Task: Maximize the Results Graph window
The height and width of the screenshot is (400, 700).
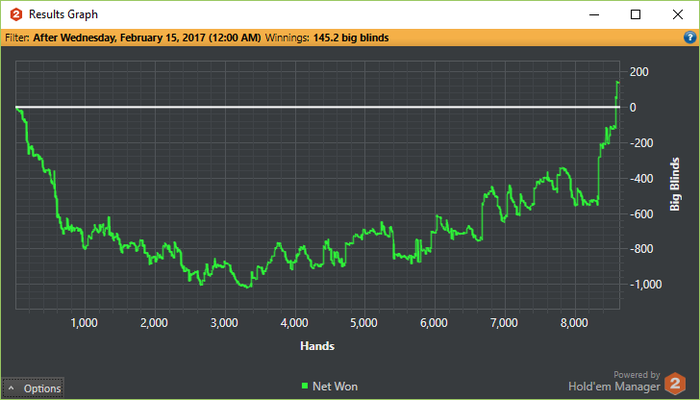Action: (x=635, y=15)
